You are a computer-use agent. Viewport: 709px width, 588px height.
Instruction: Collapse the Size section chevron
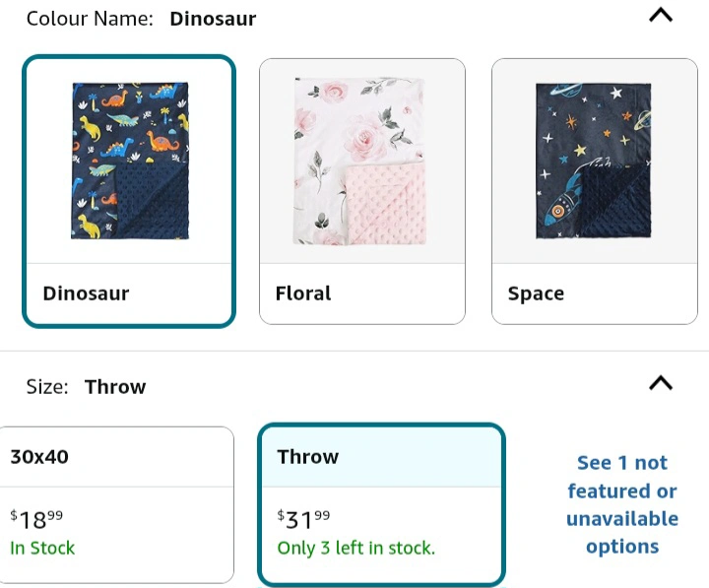click(661, 383)
